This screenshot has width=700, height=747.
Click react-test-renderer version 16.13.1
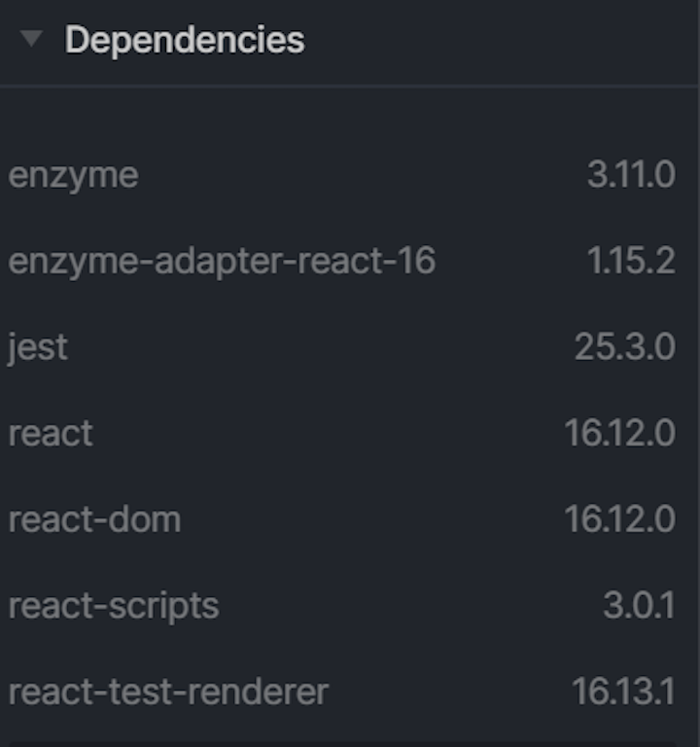pyautogui.click(x=623, y=692)
